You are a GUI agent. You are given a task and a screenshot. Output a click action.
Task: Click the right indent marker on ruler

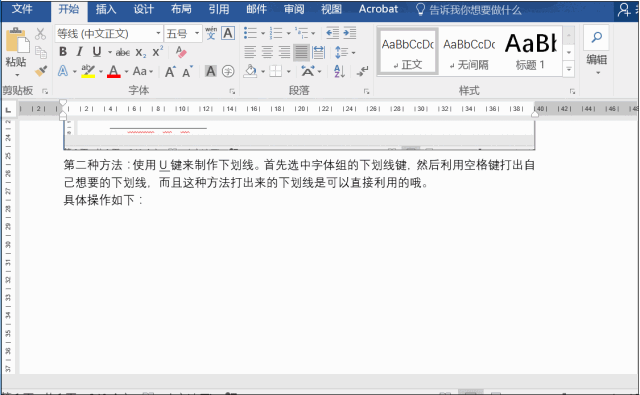tap(535, 115)
